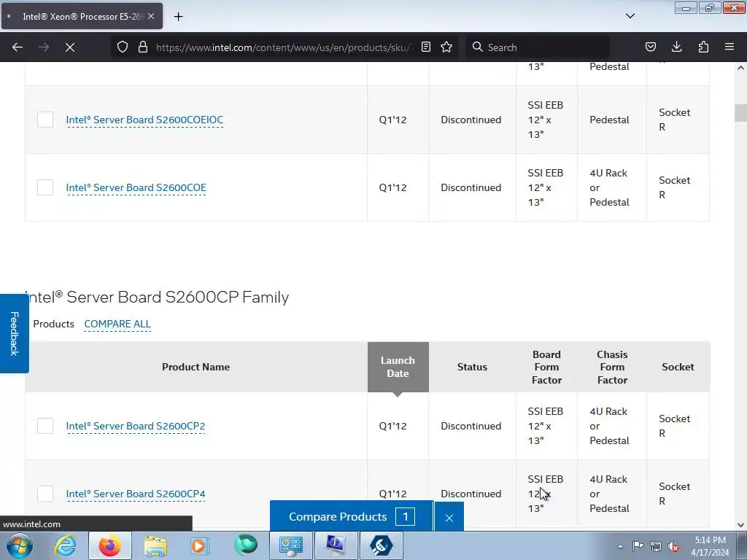The width and height of the screenshot is (747, 560).
Task: Go back to the previous page
Action: pos(18,47)
